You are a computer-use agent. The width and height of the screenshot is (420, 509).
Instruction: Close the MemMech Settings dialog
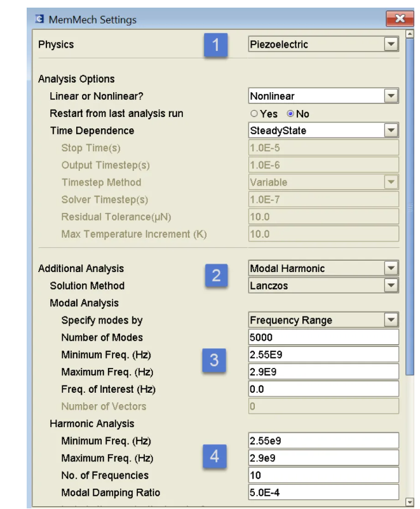point(399,19)
